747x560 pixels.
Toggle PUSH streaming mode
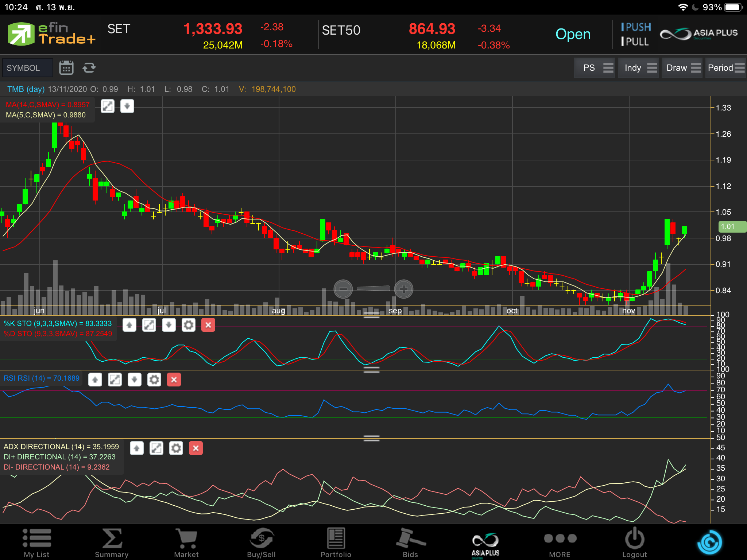(x=636, y=27)
